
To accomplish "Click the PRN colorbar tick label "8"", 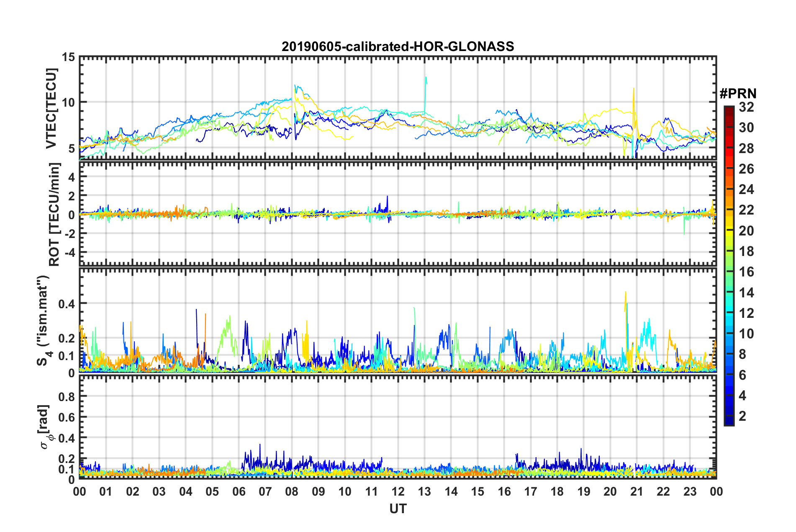I will (x=742, y=354).
